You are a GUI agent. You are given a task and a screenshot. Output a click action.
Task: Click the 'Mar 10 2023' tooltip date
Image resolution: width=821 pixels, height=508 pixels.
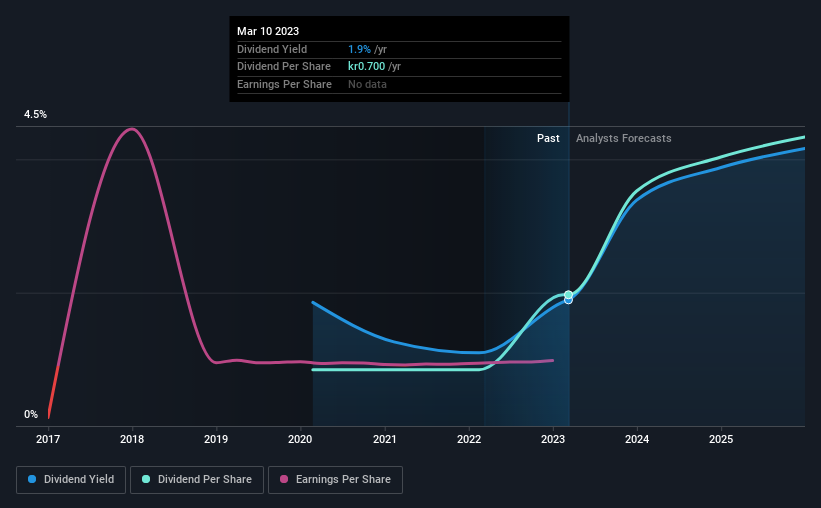[268, 31]
